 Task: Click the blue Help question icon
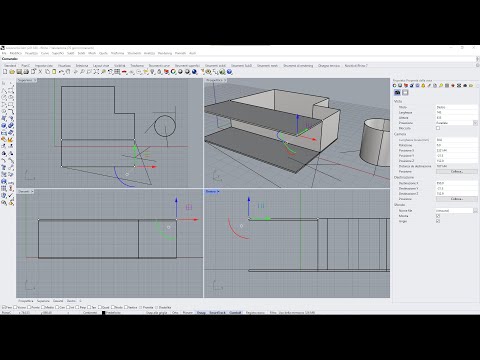(229, 72)
